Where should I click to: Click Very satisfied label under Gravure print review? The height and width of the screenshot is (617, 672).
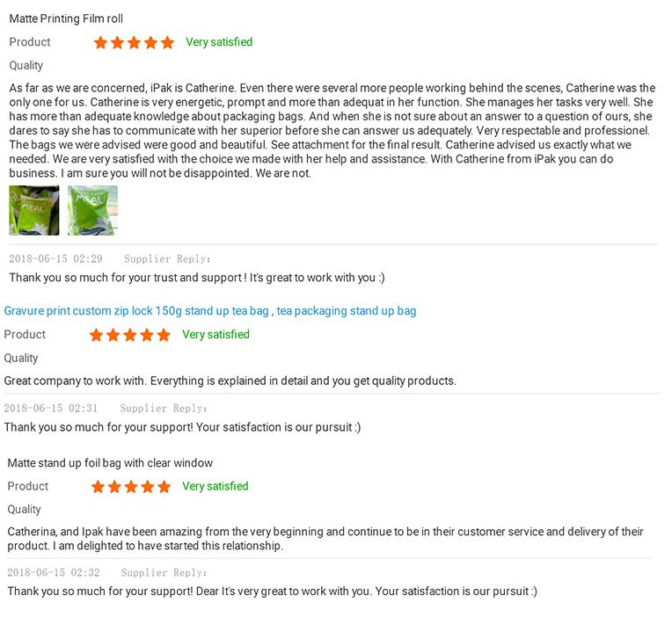coord(215,334)
